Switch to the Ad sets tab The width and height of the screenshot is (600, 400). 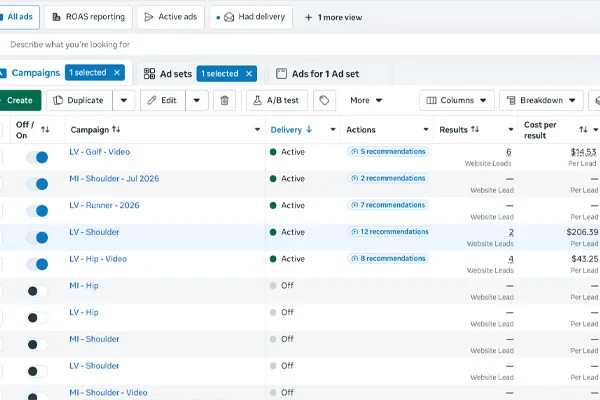click(x=168, y=73)
